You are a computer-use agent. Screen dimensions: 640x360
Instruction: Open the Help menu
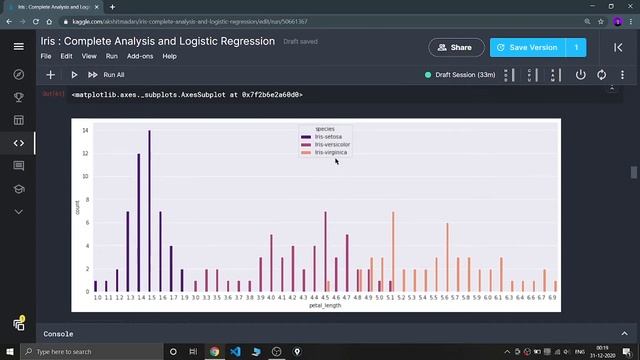[169, 56]
